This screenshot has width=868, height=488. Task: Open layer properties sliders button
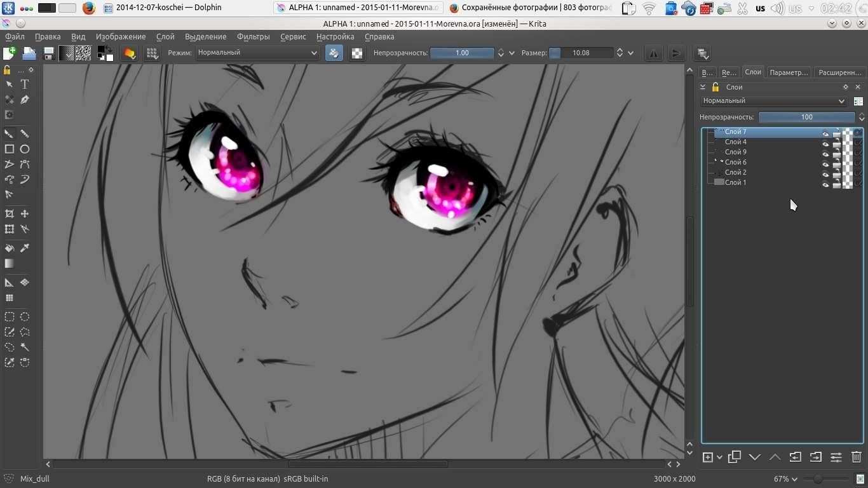point(836,457)
